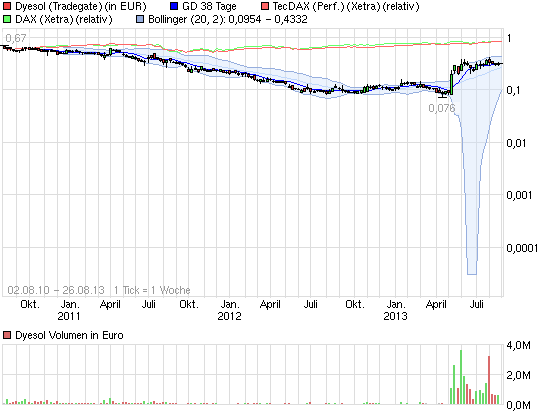Click the Dyesol Volumen legend swatch

pos(7,335)
